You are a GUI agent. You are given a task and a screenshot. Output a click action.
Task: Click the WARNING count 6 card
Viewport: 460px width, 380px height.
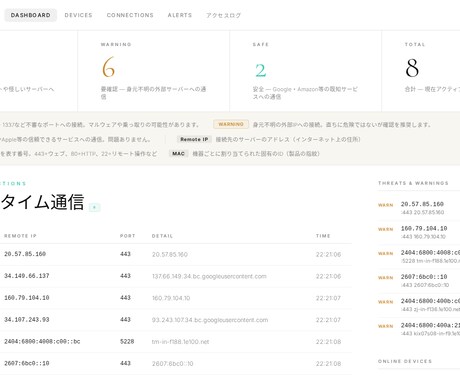click(153, 71)
